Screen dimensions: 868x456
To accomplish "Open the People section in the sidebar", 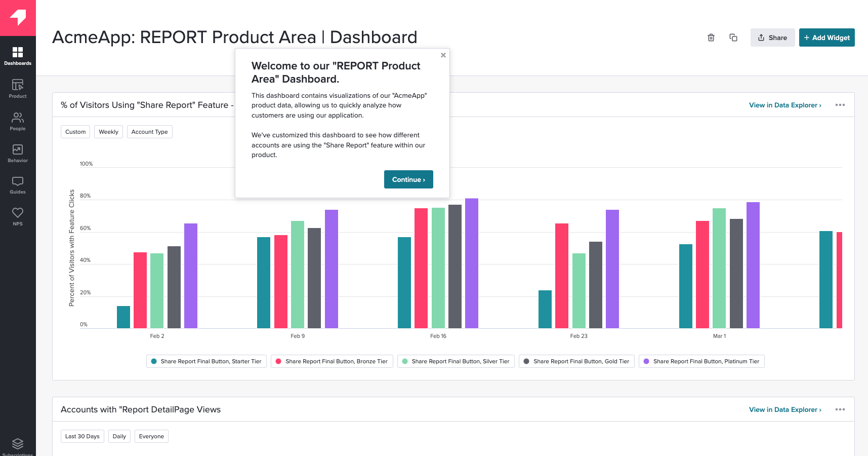I will (18, 121).
